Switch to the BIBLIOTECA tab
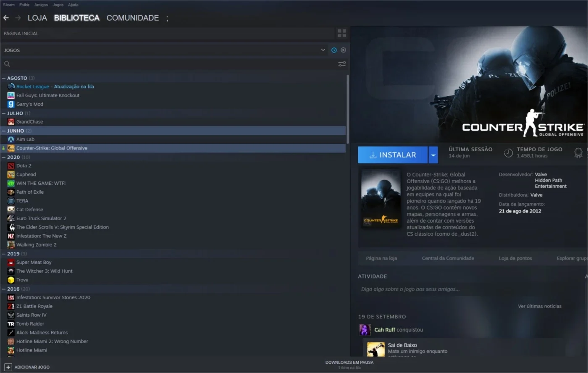The image size is (588, 373). click(77, 18)
